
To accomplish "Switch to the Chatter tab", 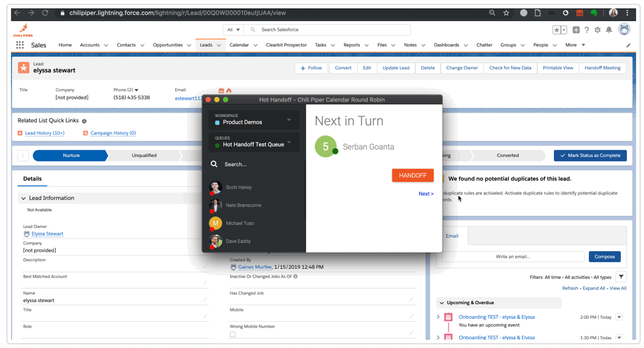I will coord(484,45).
